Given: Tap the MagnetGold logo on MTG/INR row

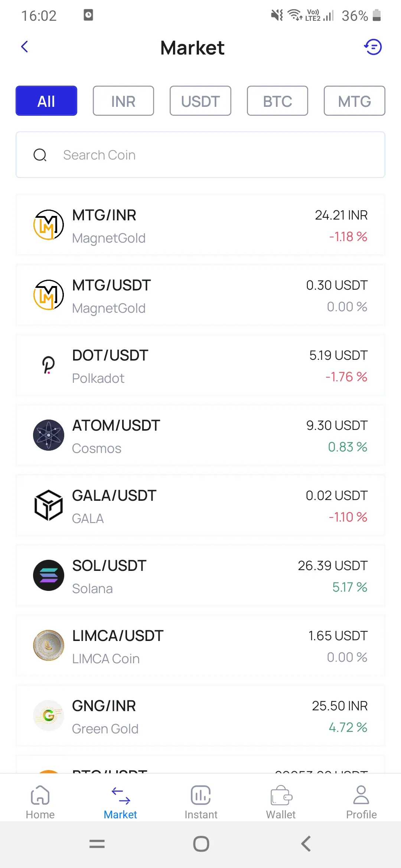Looking at the screenshot, I should (49, 225).
